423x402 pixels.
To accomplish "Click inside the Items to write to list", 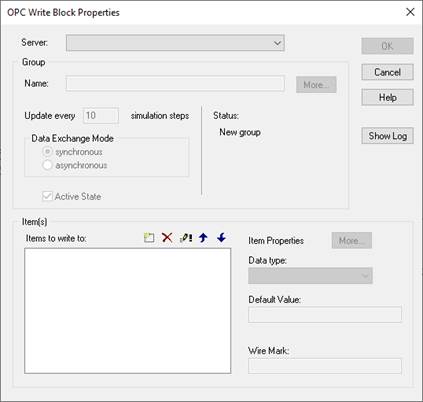I will tap(127, 311).
